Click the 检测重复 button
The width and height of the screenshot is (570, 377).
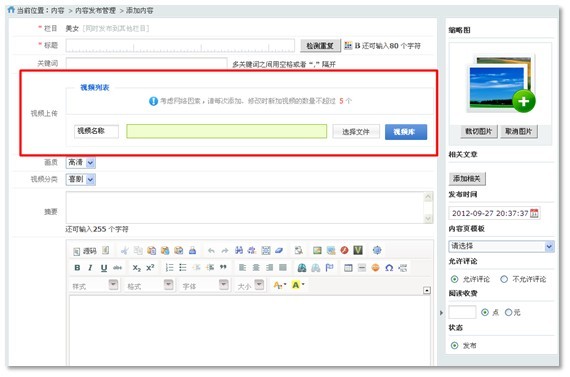coord(320,46)
